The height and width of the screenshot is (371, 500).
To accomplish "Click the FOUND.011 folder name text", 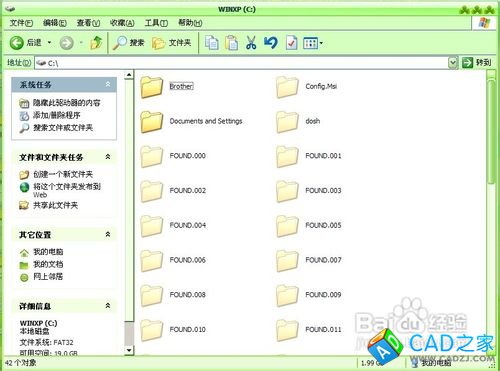I will (x=323, y=329).
